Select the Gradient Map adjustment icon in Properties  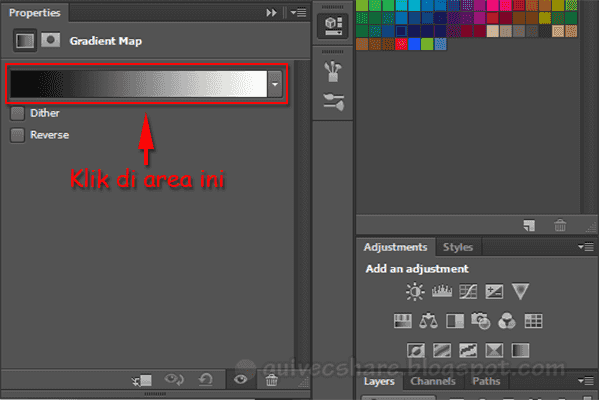[25, 40]
